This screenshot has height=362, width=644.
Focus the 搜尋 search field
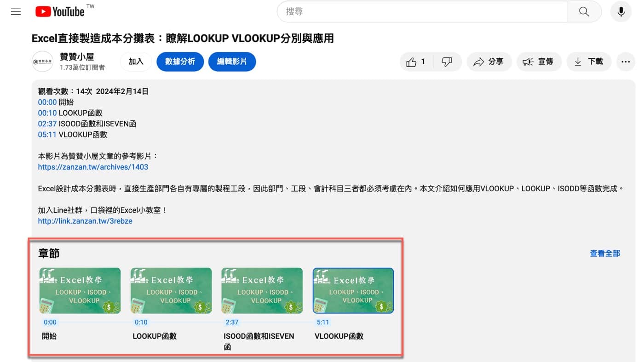(x=422, y=11)
